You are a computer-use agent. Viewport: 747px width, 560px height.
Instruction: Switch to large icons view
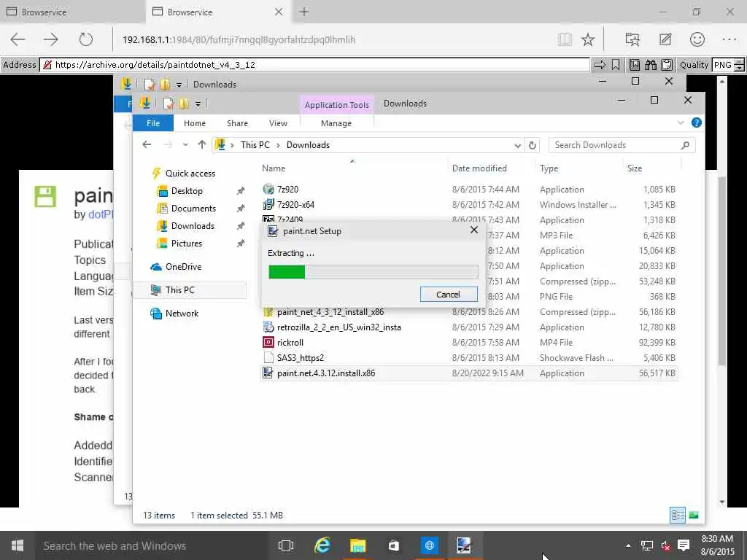pos(694,516)
